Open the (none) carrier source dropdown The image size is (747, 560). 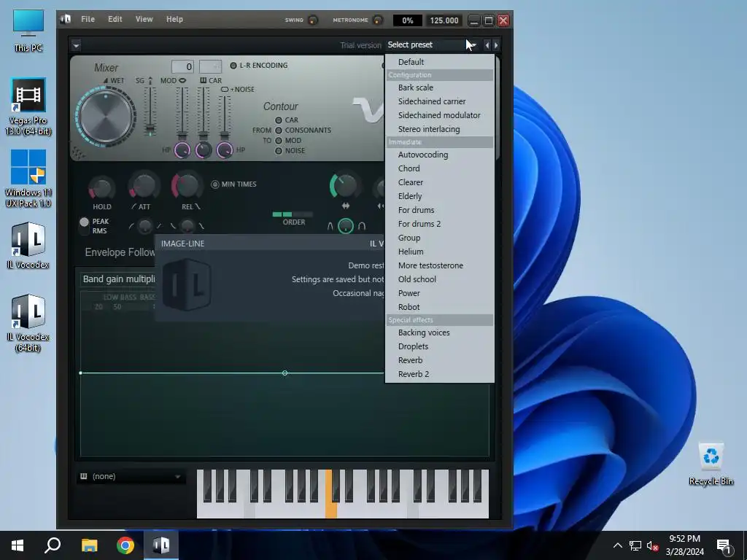click(x=131, y=477)
